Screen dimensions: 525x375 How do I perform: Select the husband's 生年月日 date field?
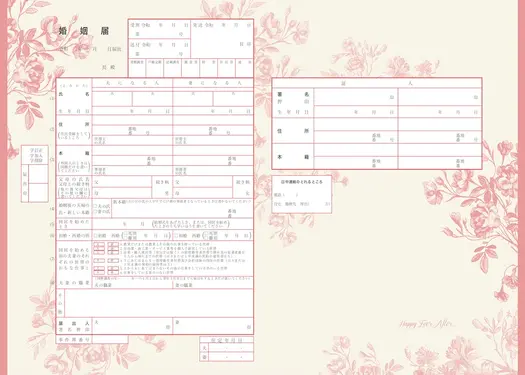point(132,111)
